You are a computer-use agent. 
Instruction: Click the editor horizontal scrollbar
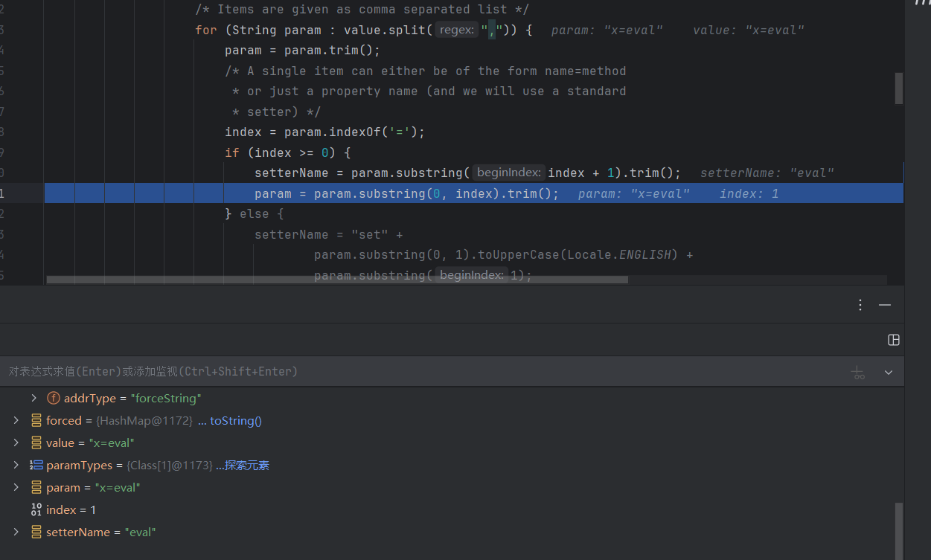pyautogui.click(x=336, y=280)
